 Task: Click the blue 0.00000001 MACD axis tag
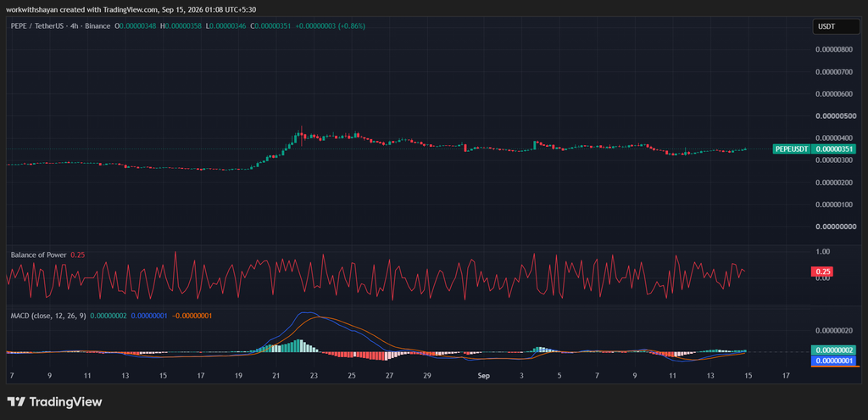833,361
